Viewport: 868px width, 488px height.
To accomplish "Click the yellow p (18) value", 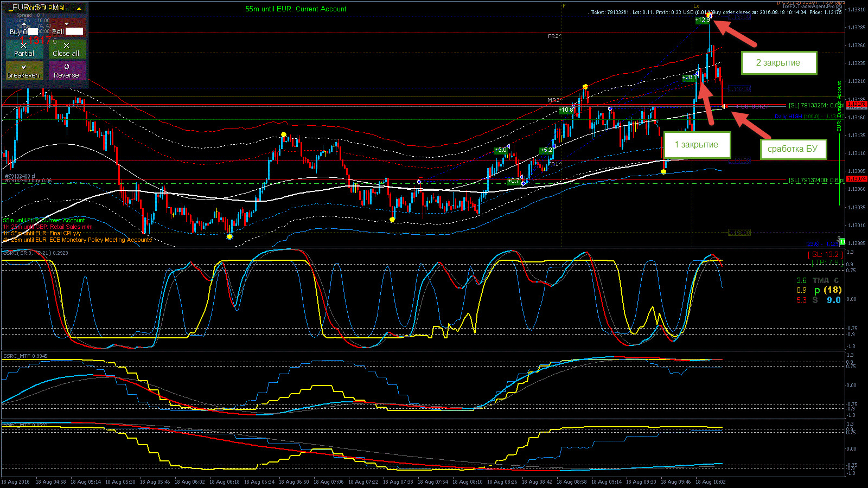I will [x=828, y=290].
